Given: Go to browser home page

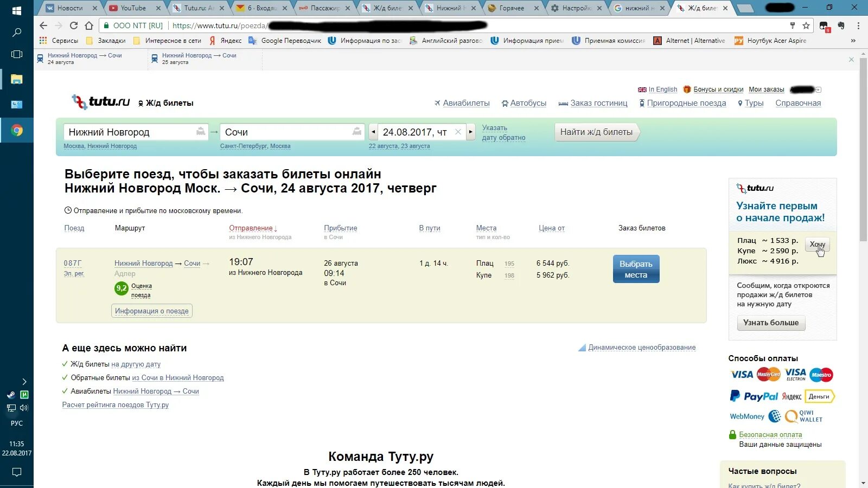Looking at the screenshot, I should point(89,25).
